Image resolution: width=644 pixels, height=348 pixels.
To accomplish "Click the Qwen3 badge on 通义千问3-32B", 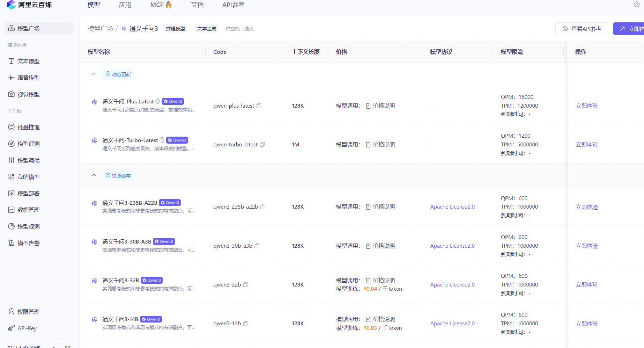I will (151, 280).
